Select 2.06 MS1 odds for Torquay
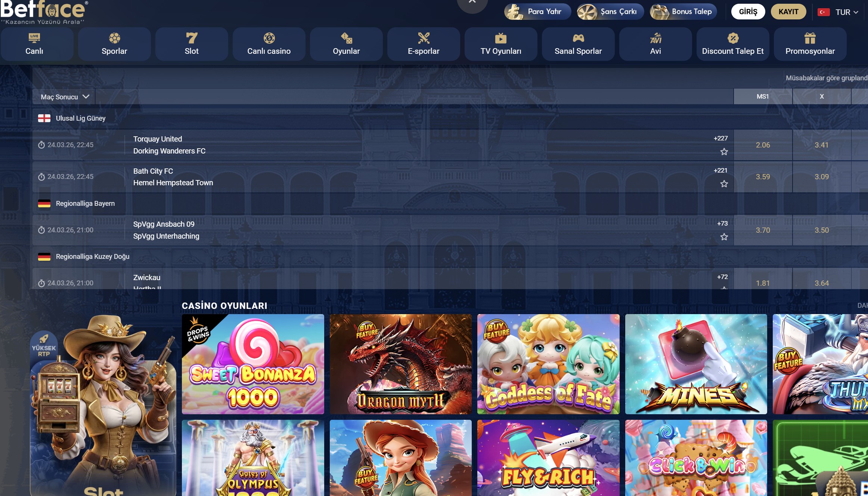This screenshot has height=496, width=868. pos(763,145)
